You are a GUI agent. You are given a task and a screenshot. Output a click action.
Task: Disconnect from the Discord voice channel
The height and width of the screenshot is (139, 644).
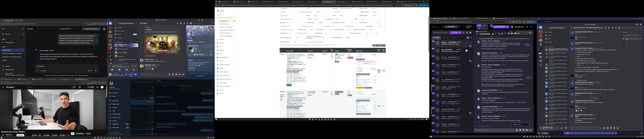pyautogui.click(x=136, y=66)
